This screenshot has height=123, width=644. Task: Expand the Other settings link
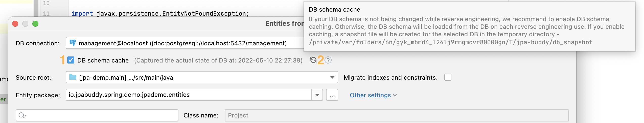coord(373,95)
